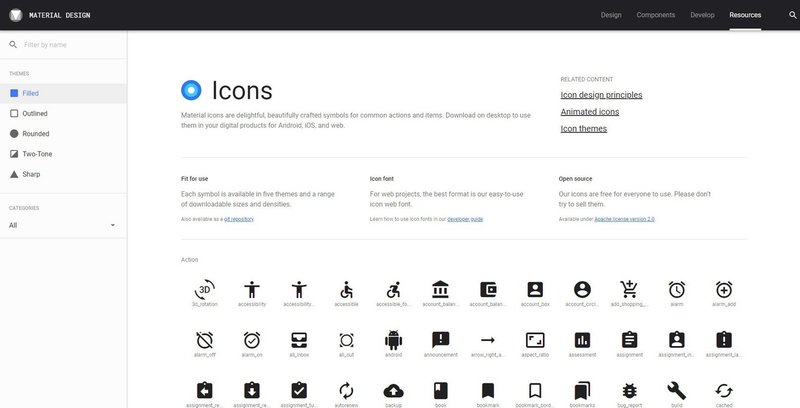
Task: Choose the alarm_off icon
Action: pyautogui.click(x=205, y=340)
